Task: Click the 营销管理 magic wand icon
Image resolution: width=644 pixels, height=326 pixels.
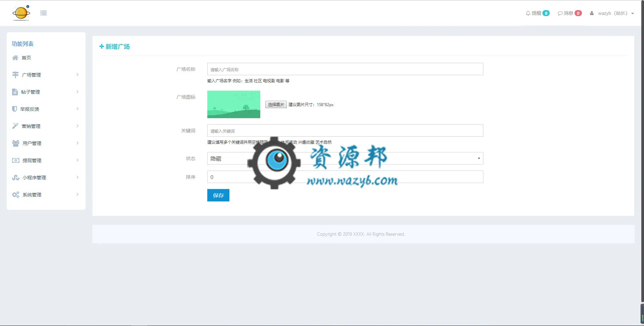Action: click(15, 126)
